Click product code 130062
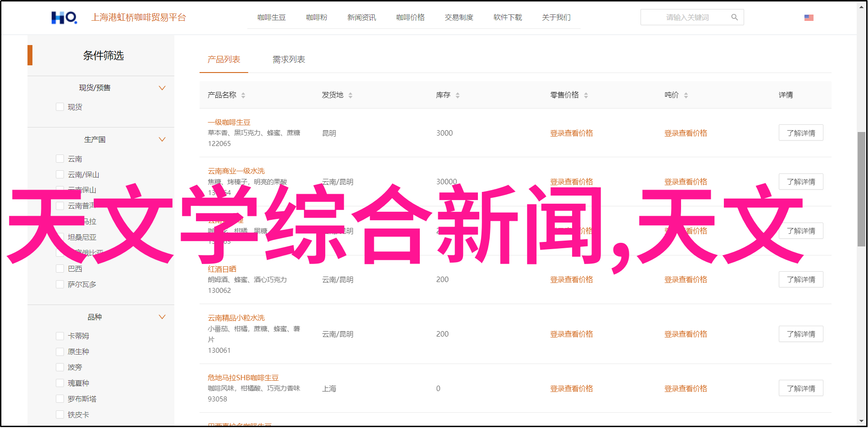Viewport: 868px width, 428px height. tap(219, 290)
